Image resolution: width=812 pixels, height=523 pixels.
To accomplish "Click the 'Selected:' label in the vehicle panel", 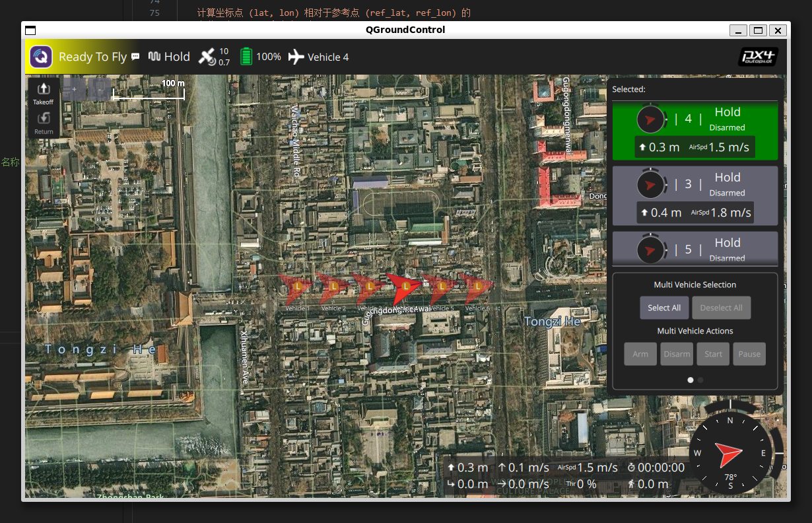I will point(628,89).
